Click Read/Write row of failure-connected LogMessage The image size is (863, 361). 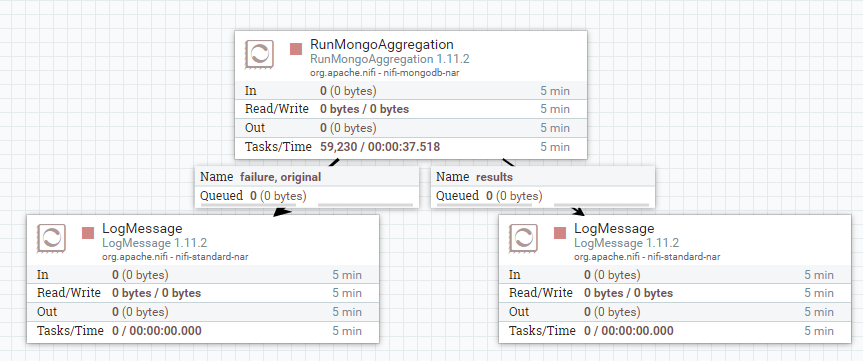[x=203, y=293]
